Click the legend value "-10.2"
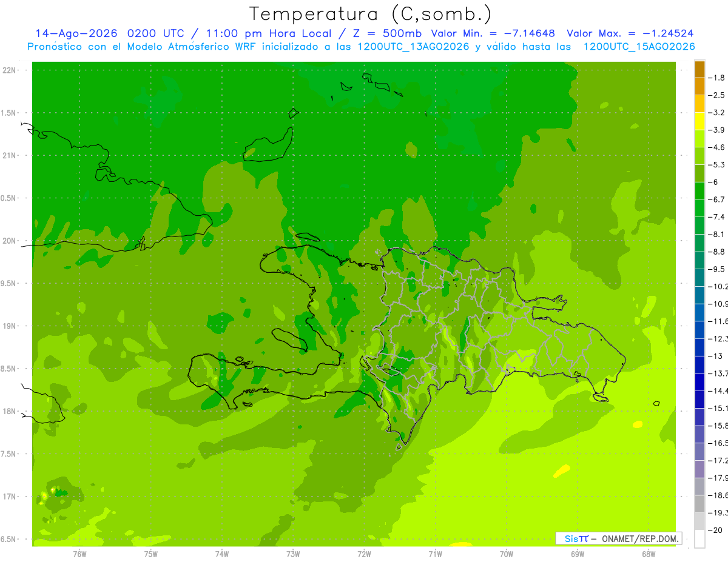728x562 pixels. 718,286
